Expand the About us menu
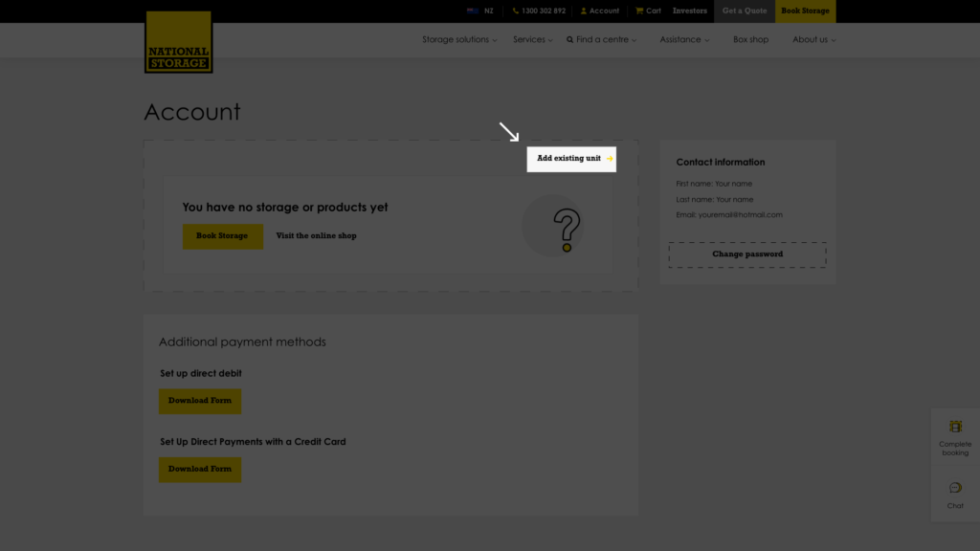Viewport: 980px width, 551px height. [x=813, y=39]
